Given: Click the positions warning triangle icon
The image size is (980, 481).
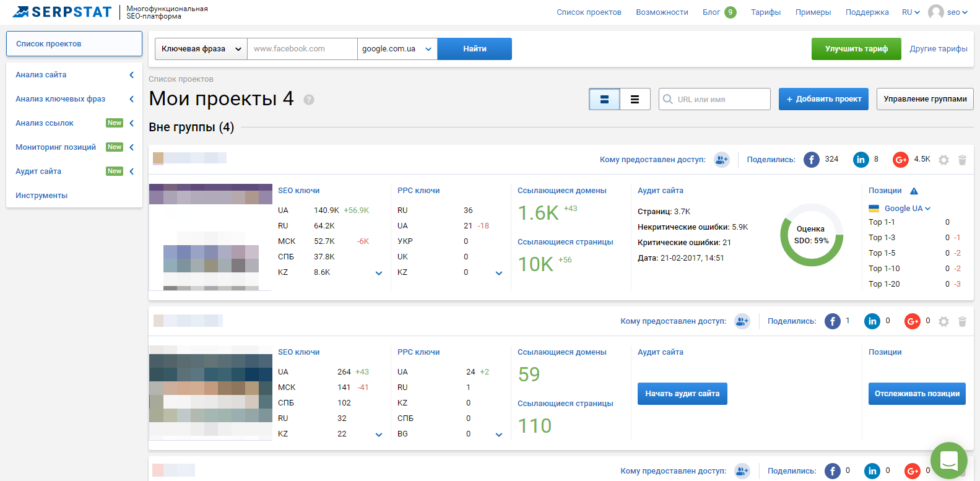Looking at the screenshot, I should (914, 191).
